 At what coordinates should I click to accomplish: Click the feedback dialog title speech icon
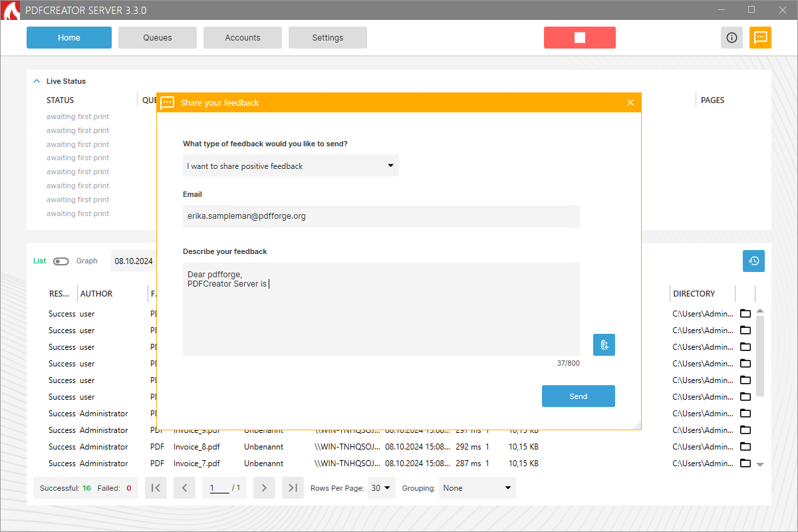[x=168, y=102]
